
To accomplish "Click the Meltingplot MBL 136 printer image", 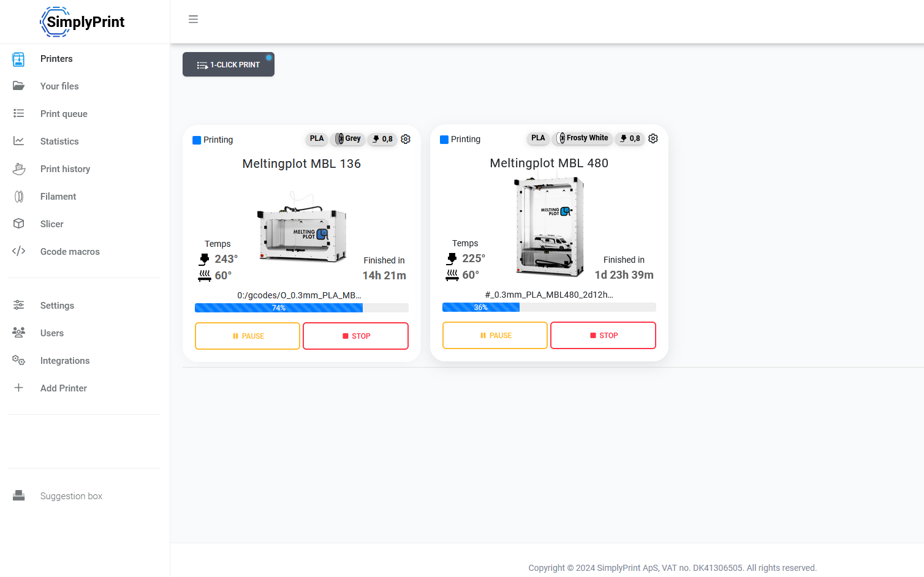I will [x=301, y=227].
